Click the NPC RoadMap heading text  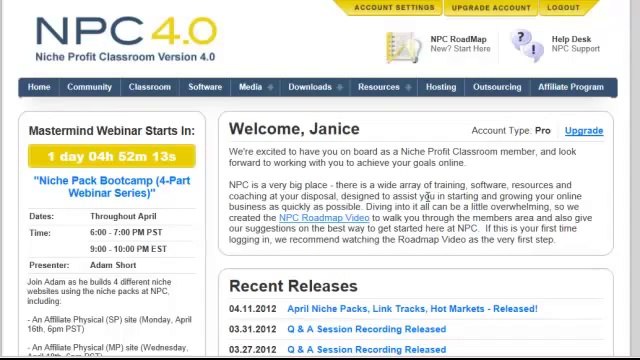coord(458,39)
